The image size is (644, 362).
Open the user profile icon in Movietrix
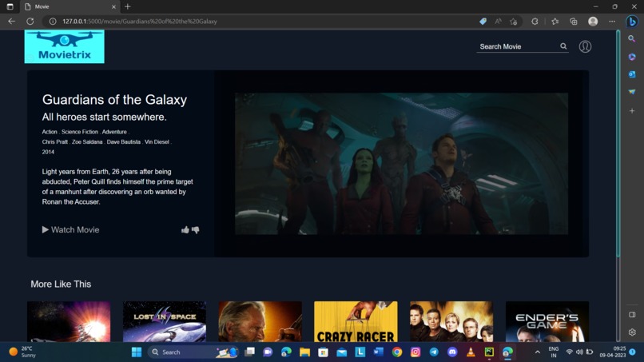[x=585, y=46]
